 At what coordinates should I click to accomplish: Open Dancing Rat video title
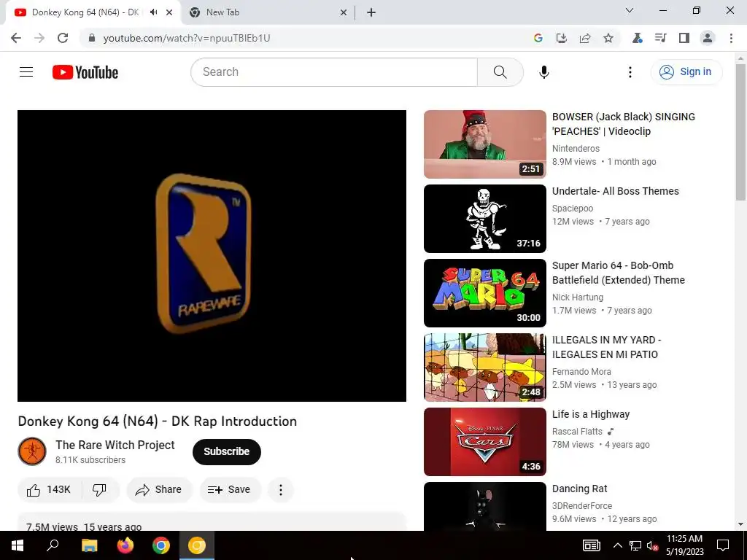pyautogui.click(x=579, y=489)
